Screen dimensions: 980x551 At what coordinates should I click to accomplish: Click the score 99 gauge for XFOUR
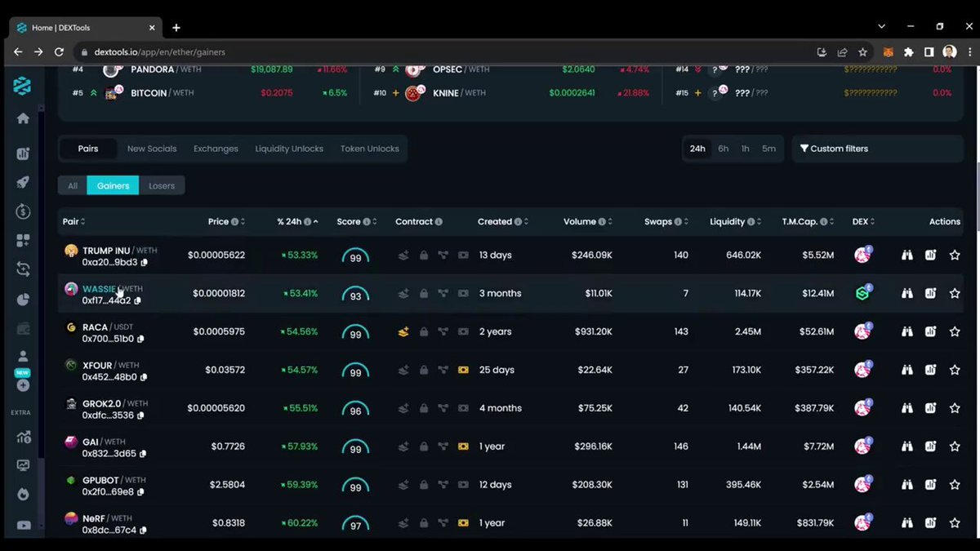tap(355, 371)
